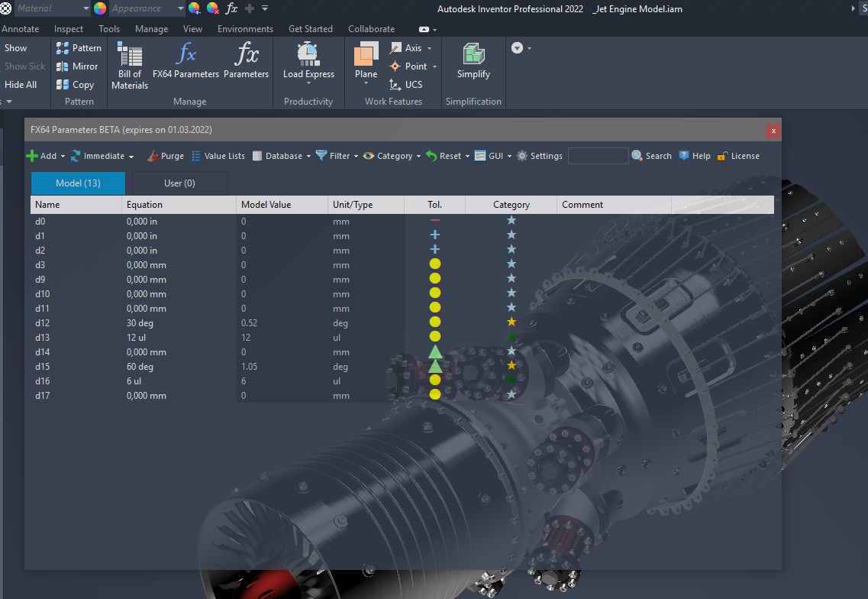Open the Simplify tool
The image size is (868, 599).
click(473, 61)
